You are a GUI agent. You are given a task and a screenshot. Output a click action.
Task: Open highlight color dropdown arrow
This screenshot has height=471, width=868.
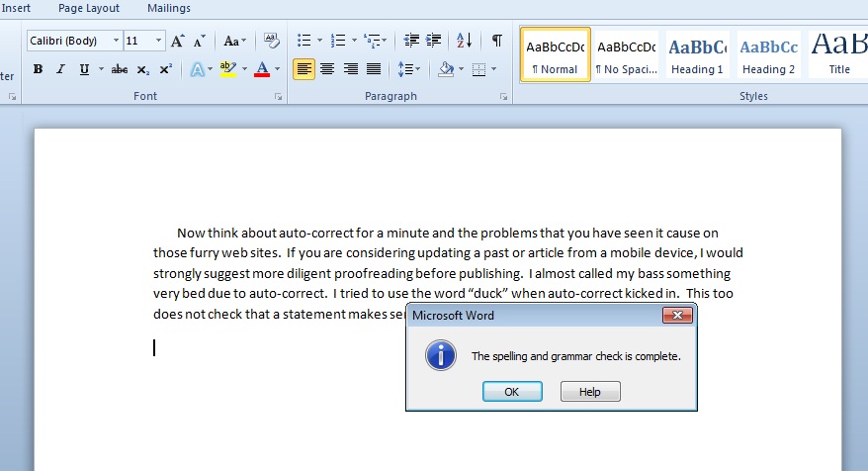pos(244,69)
